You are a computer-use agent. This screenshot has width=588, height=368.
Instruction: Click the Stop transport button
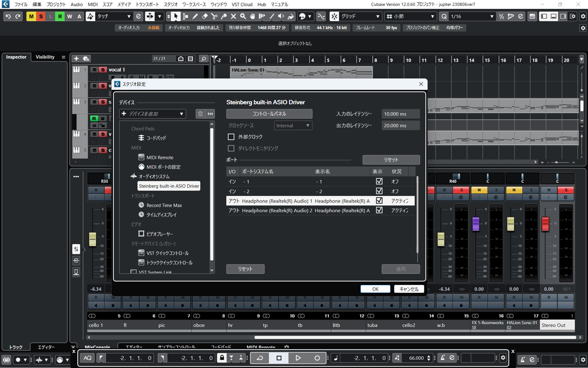279,358
